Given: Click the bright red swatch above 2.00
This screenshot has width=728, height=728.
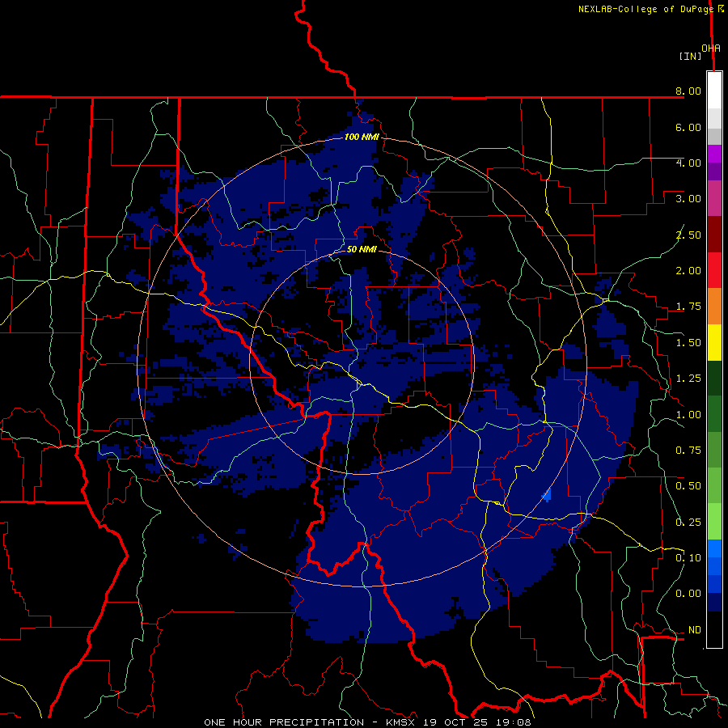Looking at the screenshot, I should (714, 270).
